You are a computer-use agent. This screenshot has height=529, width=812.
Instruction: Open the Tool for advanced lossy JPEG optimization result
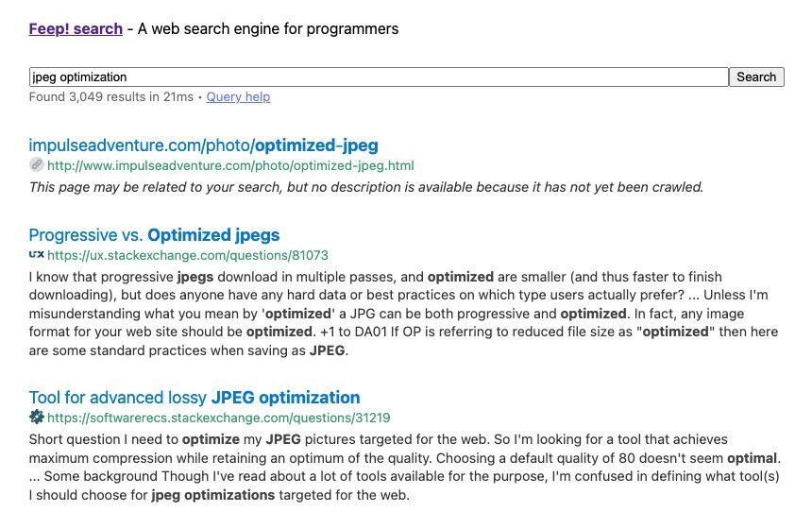195,397
